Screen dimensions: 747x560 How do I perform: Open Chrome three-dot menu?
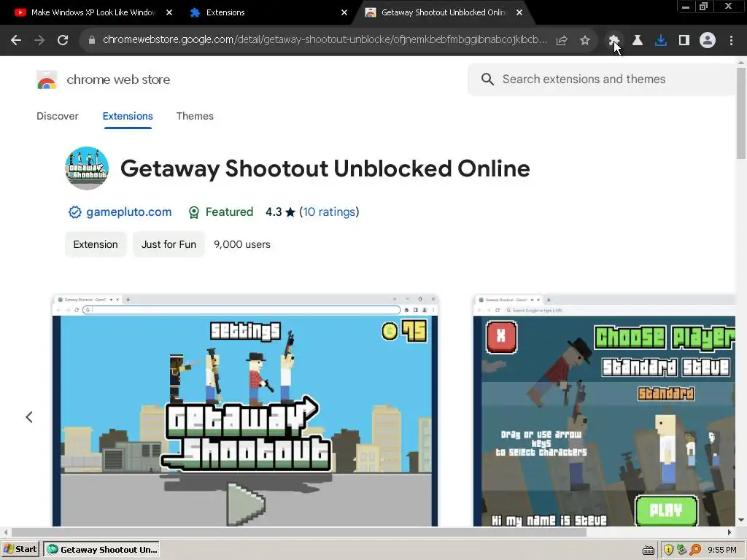point(731,40)
